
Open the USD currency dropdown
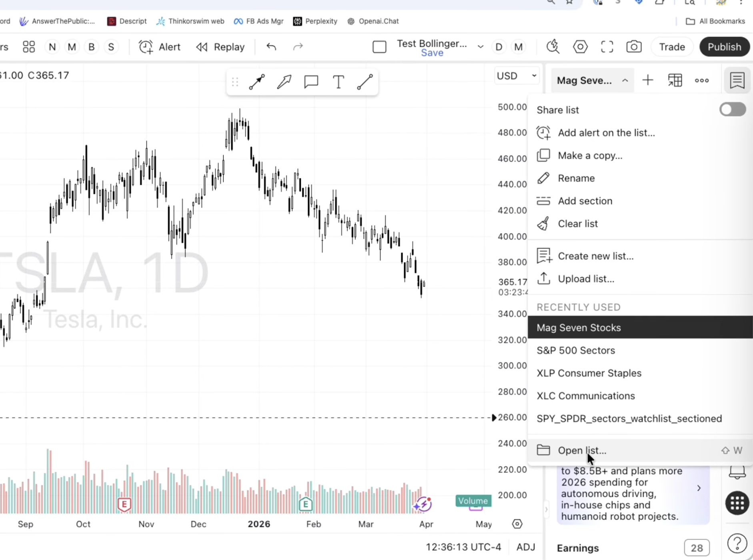pos(516,76)
